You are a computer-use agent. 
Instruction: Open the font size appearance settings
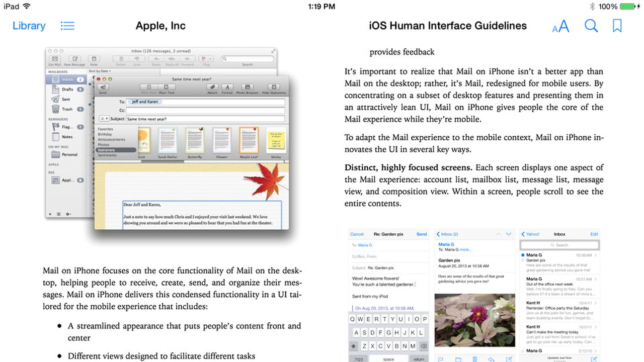tap(560, 26)
